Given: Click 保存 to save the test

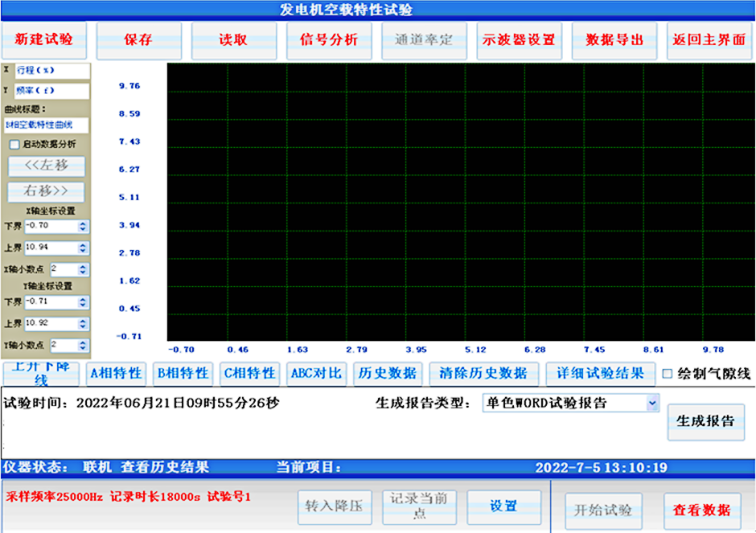Looking at the screenshot, I should coord(138,40).
